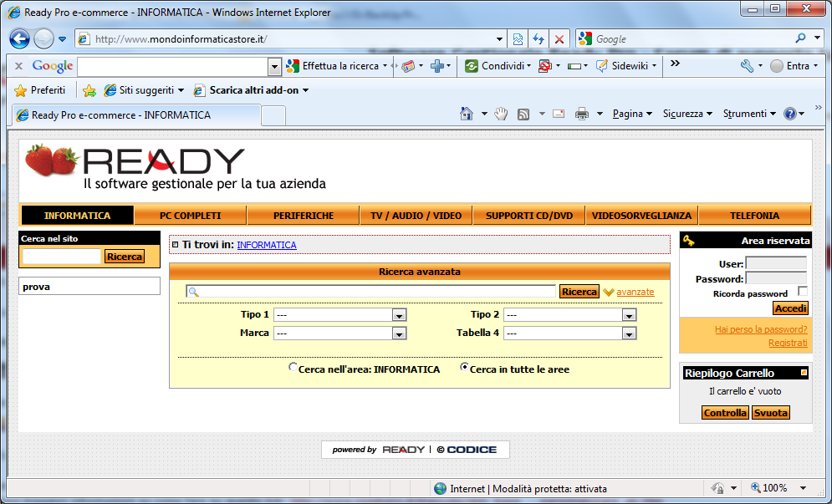
Task: Click the Controlla cart button
Action: pos(725,413)
